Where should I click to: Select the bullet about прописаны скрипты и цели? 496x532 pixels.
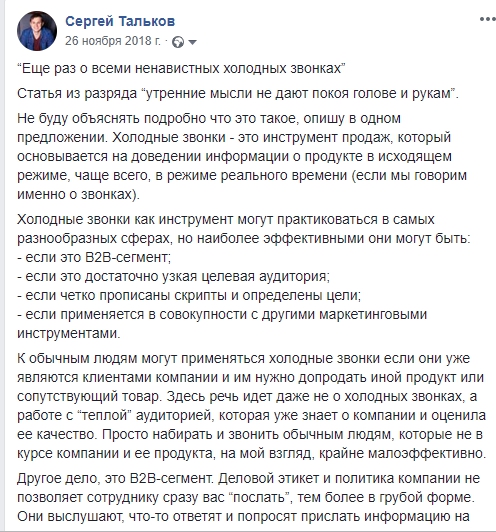click(x=189, y=296)
